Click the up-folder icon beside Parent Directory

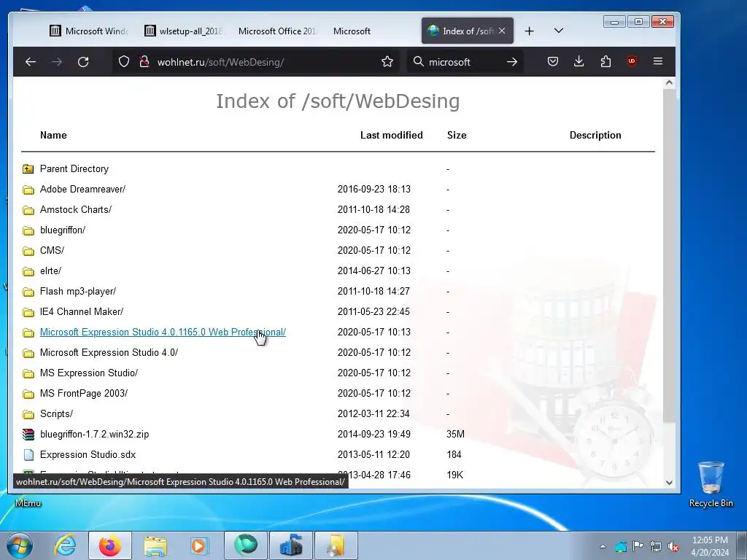tap(28, 168)
